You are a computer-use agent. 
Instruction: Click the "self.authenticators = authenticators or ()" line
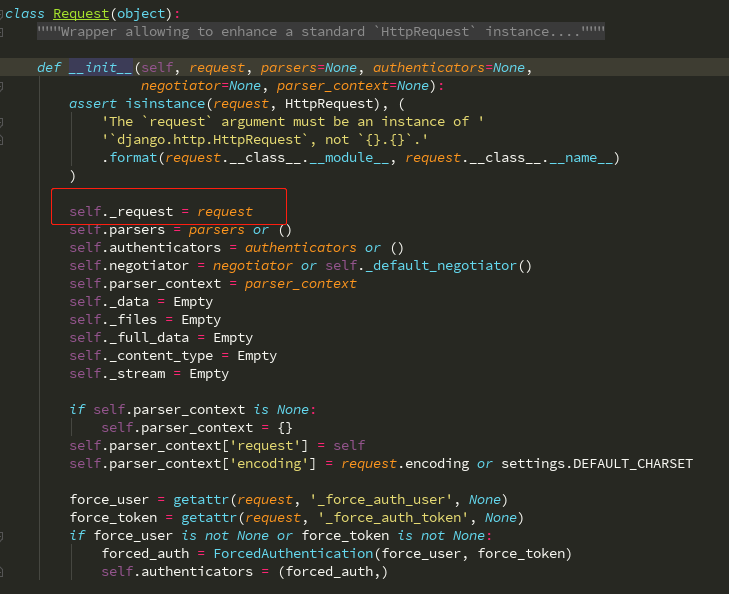pos(236,248)
